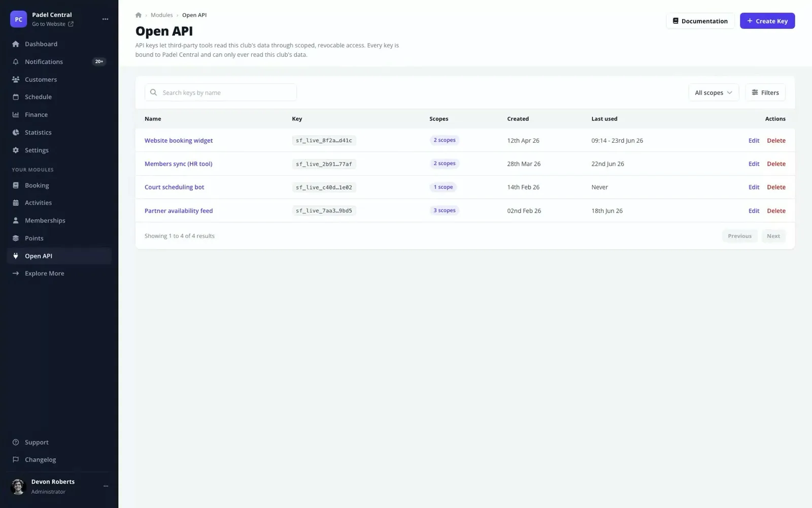Click the Customers people icon
This screenshot has width=812, height=508.
pos(16,80)
